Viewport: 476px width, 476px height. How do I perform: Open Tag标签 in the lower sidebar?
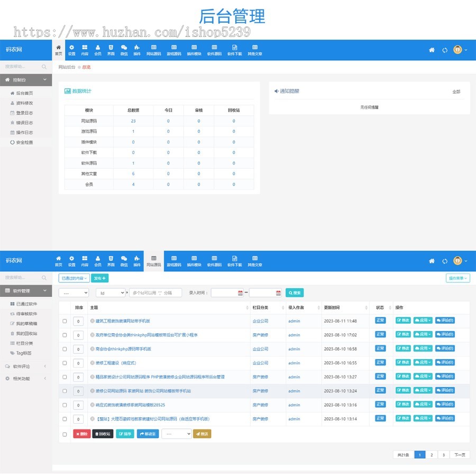[21, 353]
